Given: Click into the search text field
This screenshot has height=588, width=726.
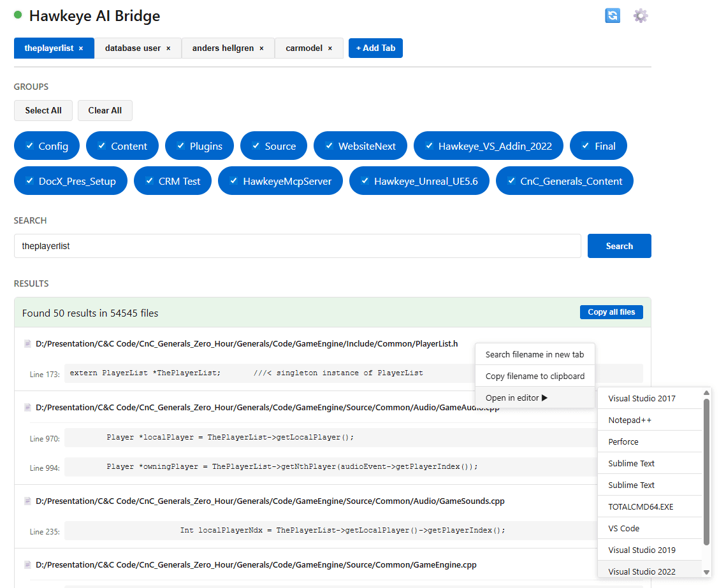Looking at the screenshot, I should [x=297, y=246].
